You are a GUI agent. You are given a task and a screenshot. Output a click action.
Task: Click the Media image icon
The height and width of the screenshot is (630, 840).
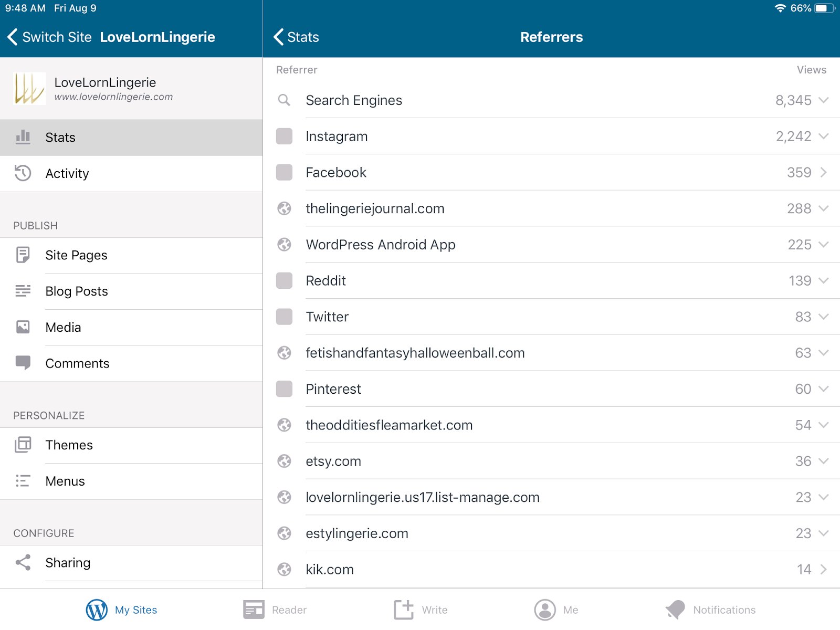point(23,327)
